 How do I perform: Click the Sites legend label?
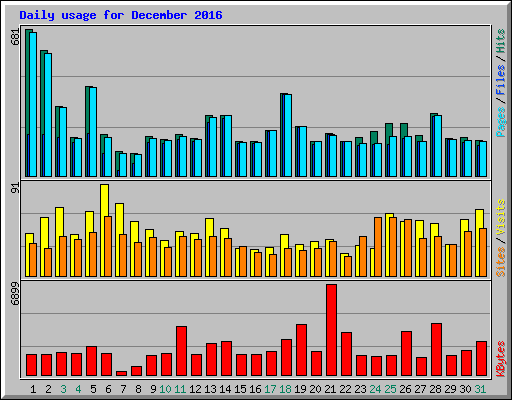tap(501, 262)
